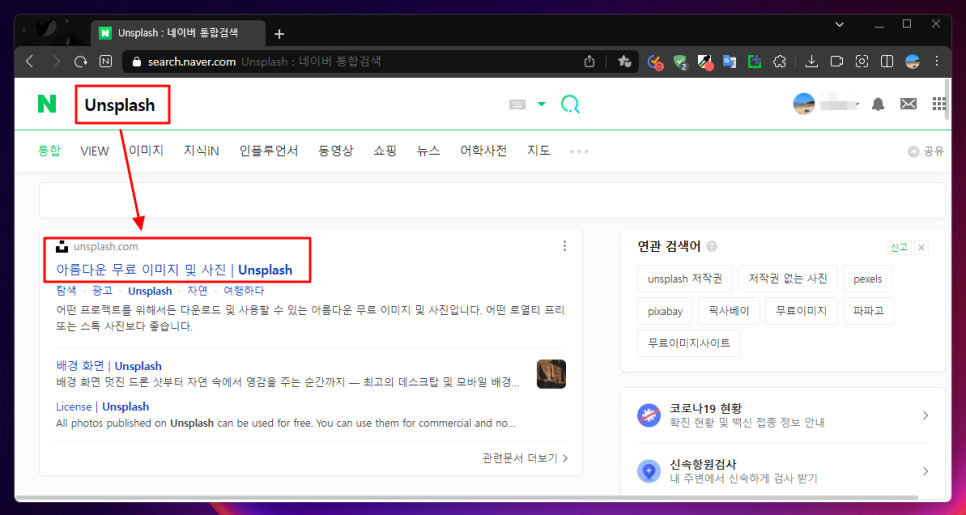Open the Naver services grid menu
Image resolution: width=966 pixels, height=515 pixels.
tap(940, 104)
